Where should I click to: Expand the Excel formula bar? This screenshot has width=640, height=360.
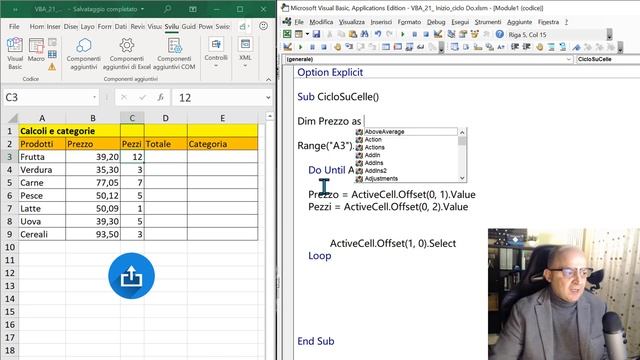tap(268, 98)
